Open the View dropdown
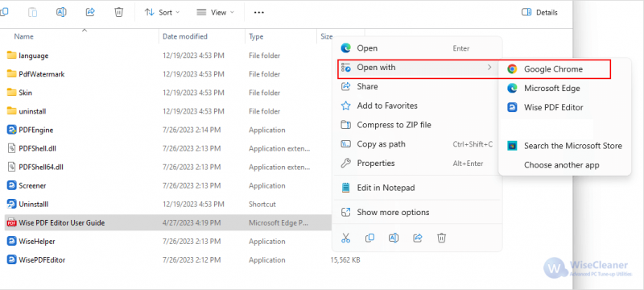The height and width of the screenshot is (290, 644). click(x=215, y=12)
